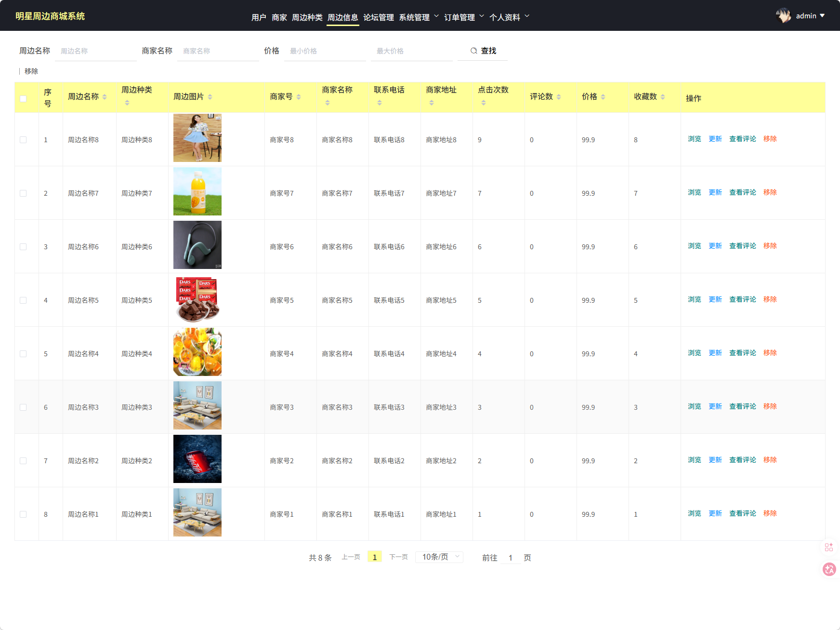This screenshot has width=840, height=630.
Task: Open the 用户 menu item
Action: pos(259,17)
